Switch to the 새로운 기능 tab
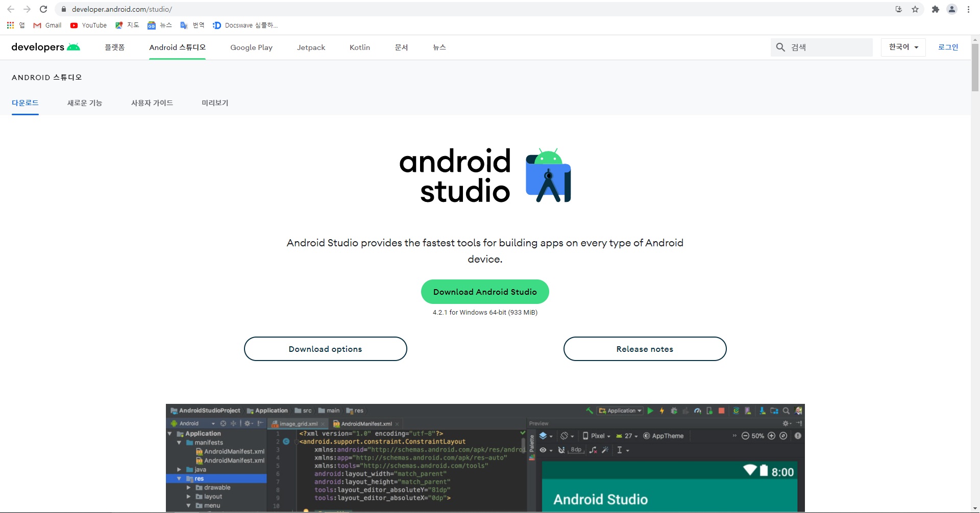The height and width of the screenshot is (513, 980). pos(85,102)
